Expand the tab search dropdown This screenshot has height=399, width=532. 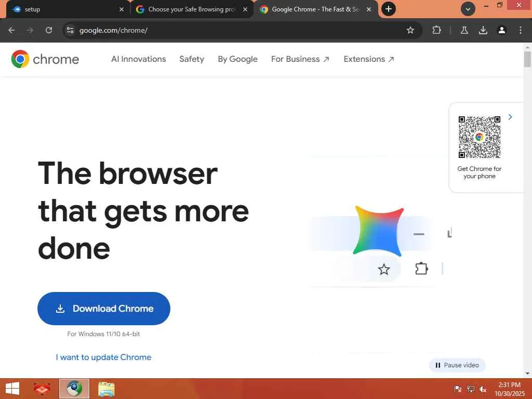(468, 9)
